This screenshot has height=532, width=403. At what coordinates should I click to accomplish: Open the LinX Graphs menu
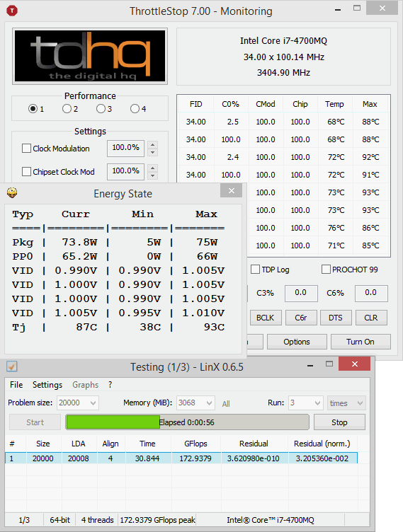tap(85, 385)
